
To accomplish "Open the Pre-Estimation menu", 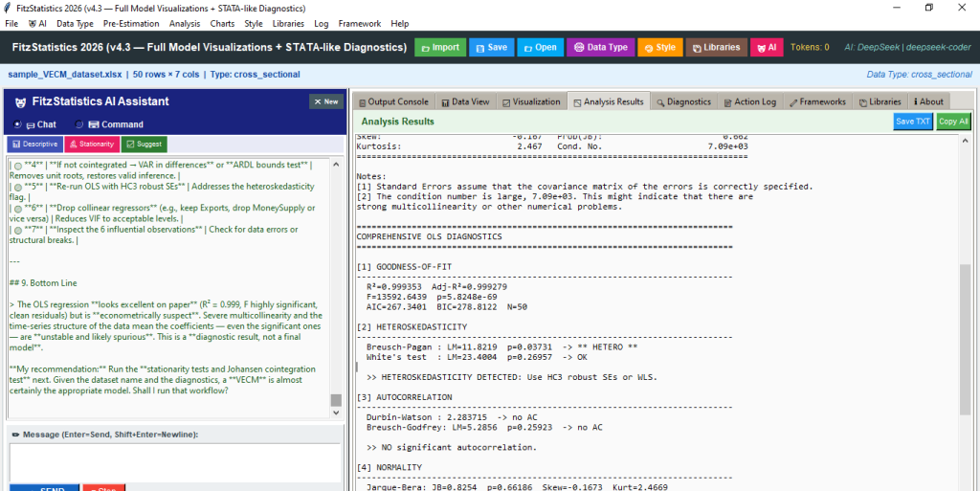I will (x=131, y=24).
